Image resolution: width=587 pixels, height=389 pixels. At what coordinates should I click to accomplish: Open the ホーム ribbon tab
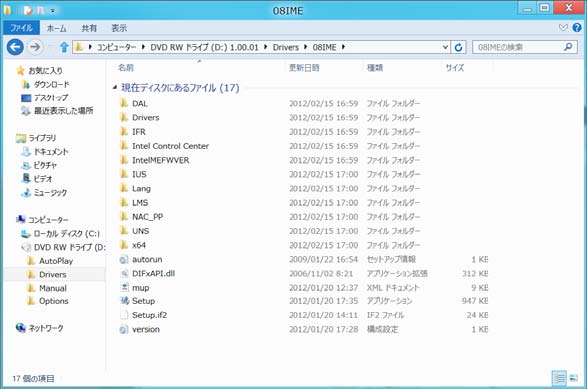coord(56,28)
